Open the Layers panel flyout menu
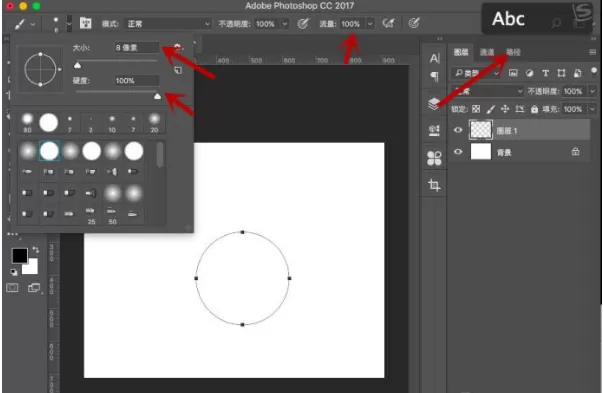The image size is (603, 393). click(593, 52)
